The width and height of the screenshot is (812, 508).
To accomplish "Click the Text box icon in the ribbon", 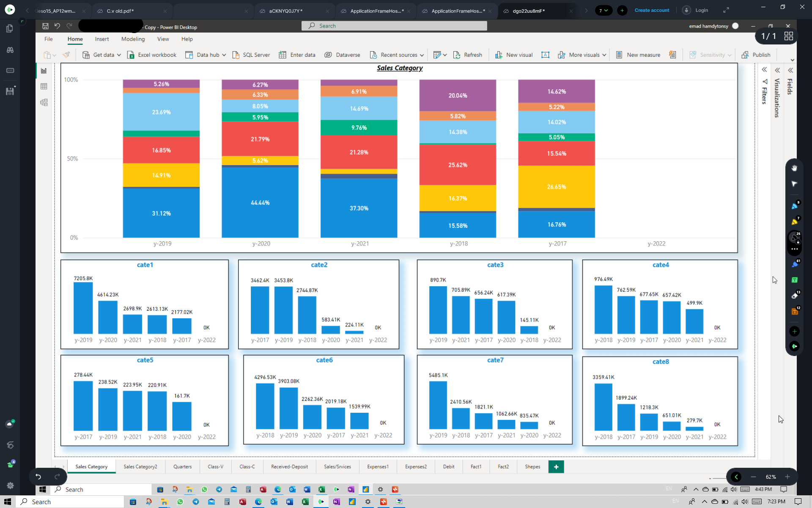I will tap(545, 55).
